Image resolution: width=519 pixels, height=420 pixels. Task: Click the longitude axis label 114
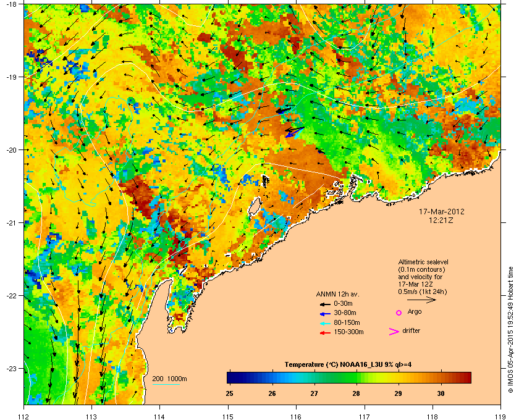coord(159,416)
